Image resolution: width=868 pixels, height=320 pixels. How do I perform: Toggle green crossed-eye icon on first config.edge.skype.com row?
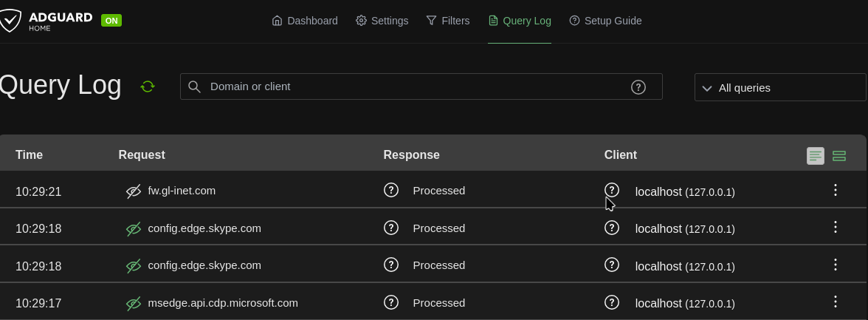pos(134,229)
